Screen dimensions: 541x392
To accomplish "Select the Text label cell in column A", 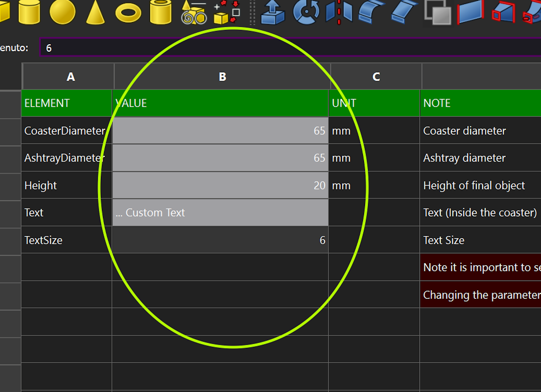I will point(67,212).
